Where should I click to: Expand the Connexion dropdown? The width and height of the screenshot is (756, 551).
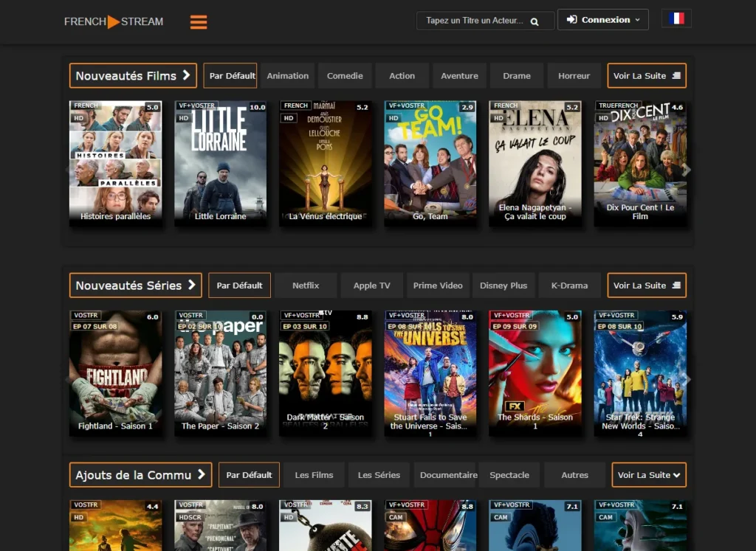(602, 20)
